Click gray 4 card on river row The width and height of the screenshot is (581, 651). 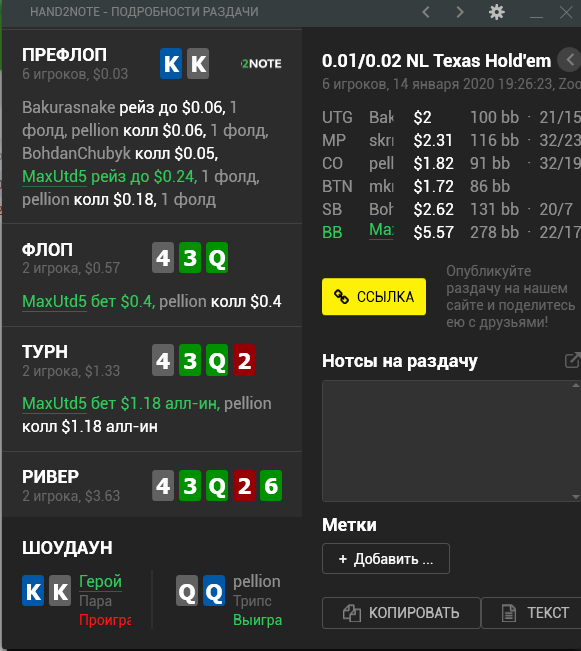(163, 485)
